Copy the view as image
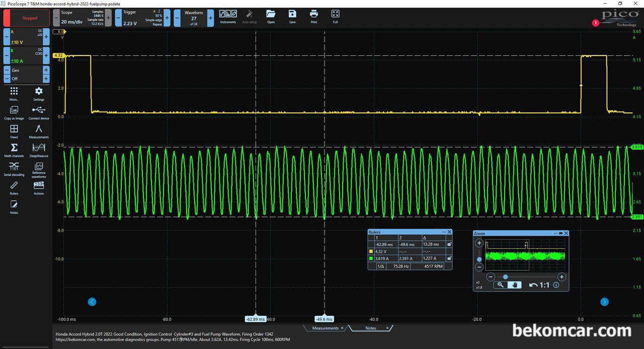This screenshot has height=349, width=644. point(14,112)
